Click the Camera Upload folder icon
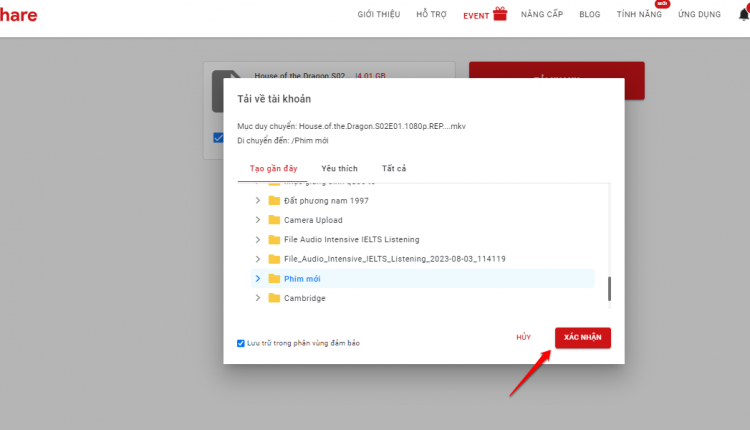The image size is (750, 430). pyautogui.click(x=274, y=220)
